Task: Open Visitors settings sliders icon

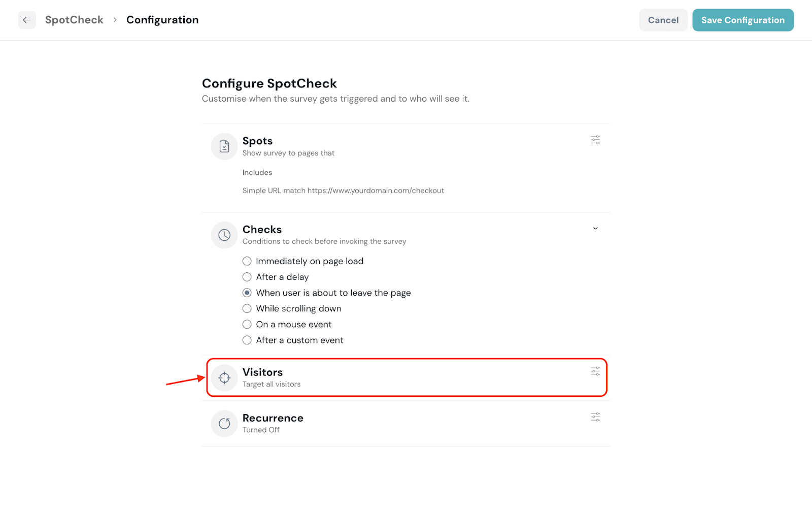Action: click(x=595, y=371)
